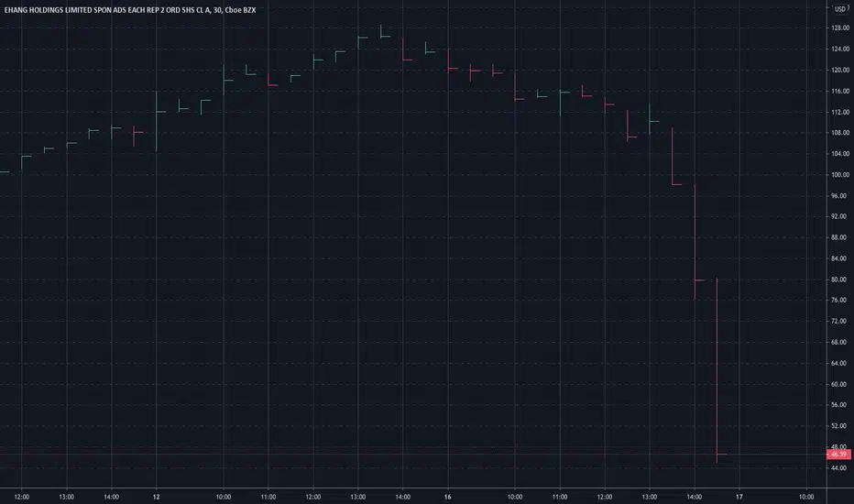Click the 100.00 price axis label
The image size is (854, 504).
click(840, 174)
